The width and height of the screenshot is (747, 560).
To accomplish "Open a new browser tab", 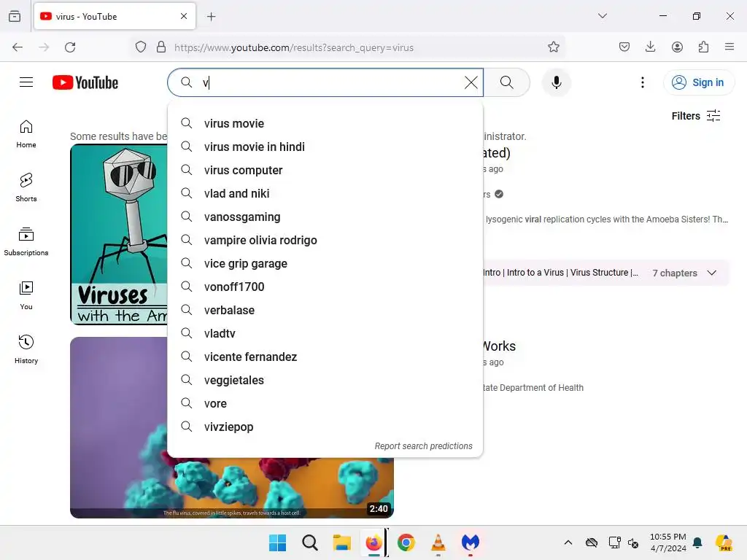I will coord(212,17).
